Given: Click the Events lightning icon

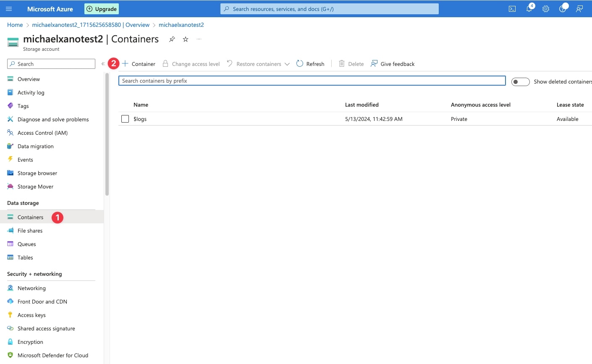Looking at the screenshot, I should (10, 160).
